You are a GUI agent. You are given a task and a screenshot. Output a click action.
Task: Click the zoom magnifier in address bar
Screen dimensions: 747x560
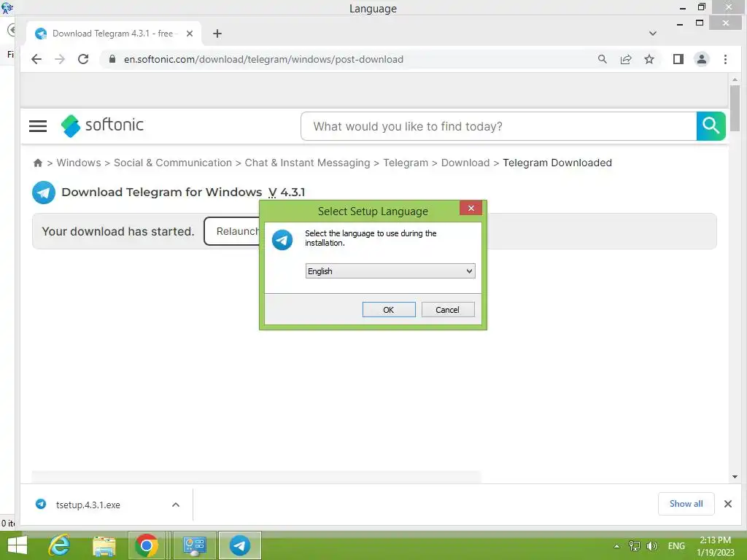coord(602,59)
